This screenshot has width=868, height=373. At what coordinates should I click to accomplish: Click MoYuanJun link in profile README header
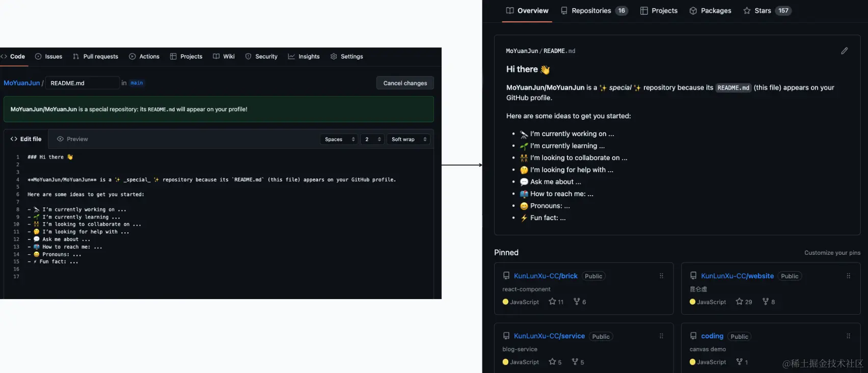pyautogui.click(x=522, y=51)
